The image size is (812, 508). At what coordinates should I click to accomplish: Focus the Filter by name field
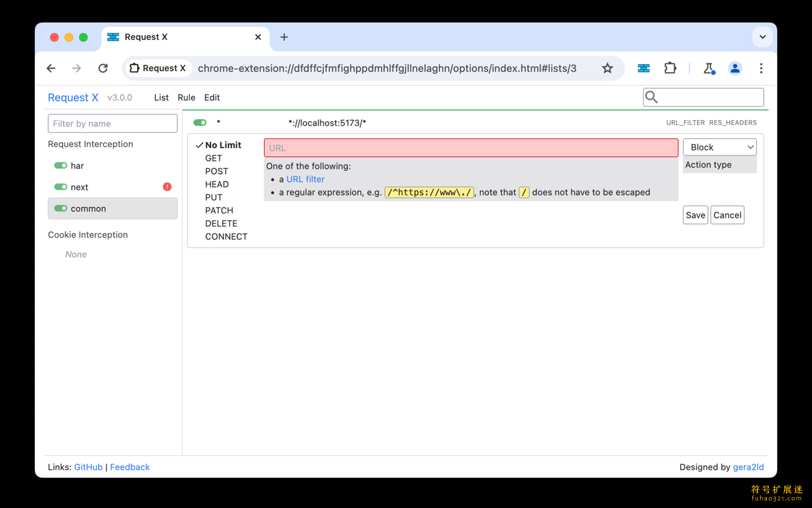click(x=112, y=123)
